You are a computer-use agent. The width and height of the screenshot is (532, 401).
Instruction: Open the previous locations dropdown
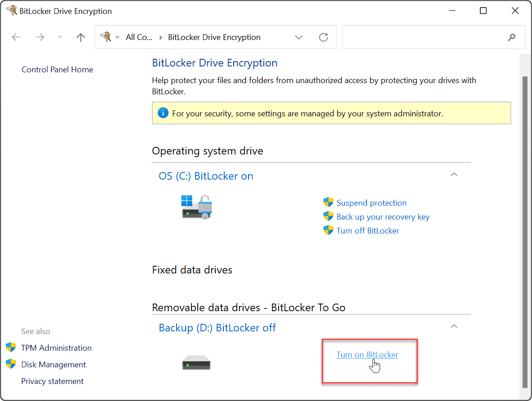click(60, 37)
